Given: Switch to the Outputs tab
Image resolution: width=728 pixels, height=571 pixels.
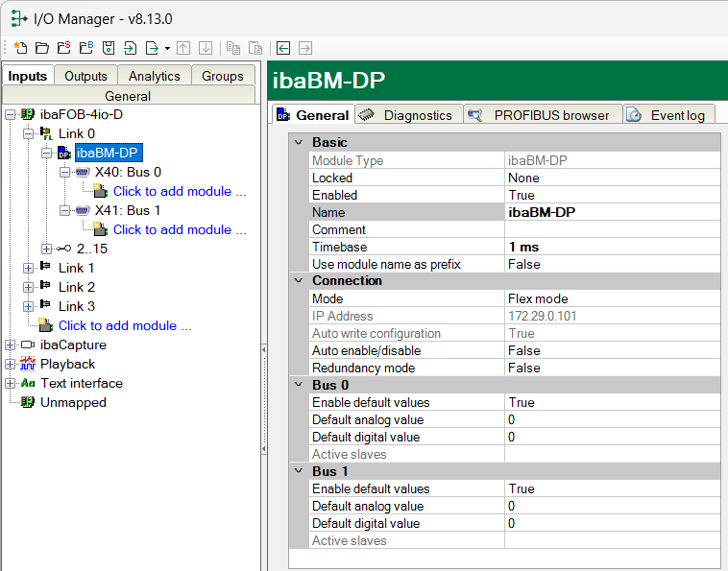Looking at the screenshot, I should click(85, 76).
